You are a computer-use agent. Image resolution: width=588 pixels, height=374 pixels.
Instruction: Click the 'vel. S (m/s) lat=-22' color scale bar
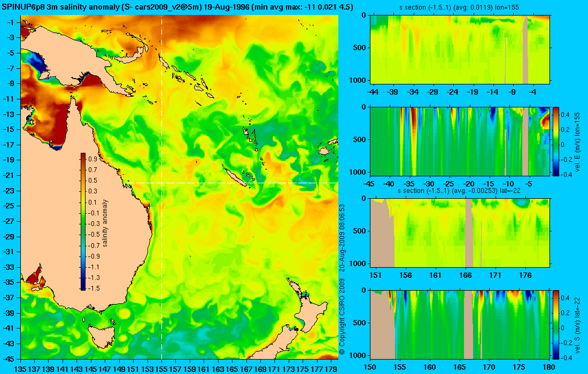(555, 324)
